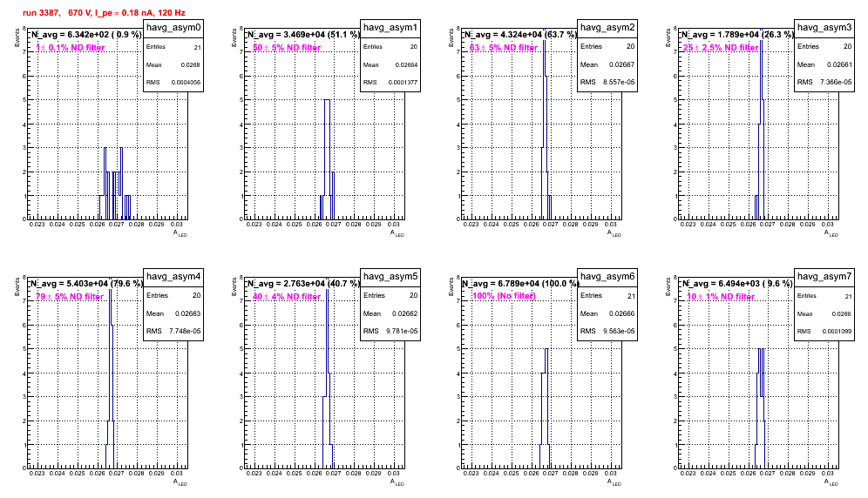Screen dimensions: 868x498
Task: Select the 40± 4% ND filter label
Action: pyautogui.click(x=287, y=297)
